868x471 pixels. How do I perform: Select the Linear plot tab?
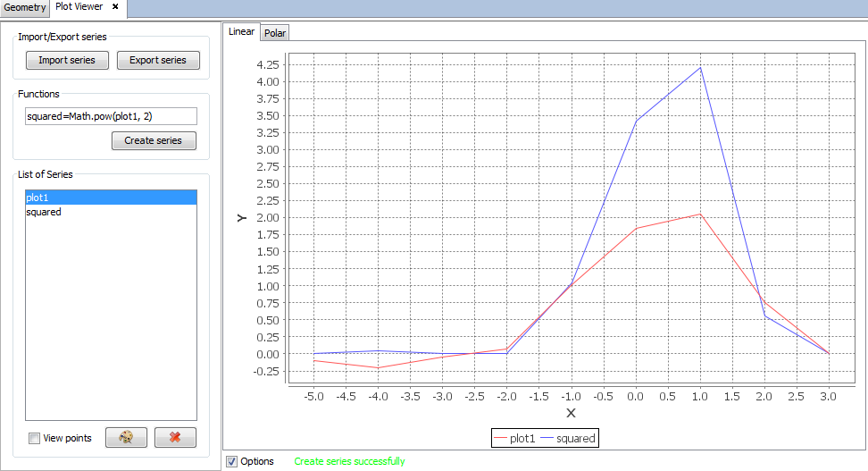click(x=242, y=32)
